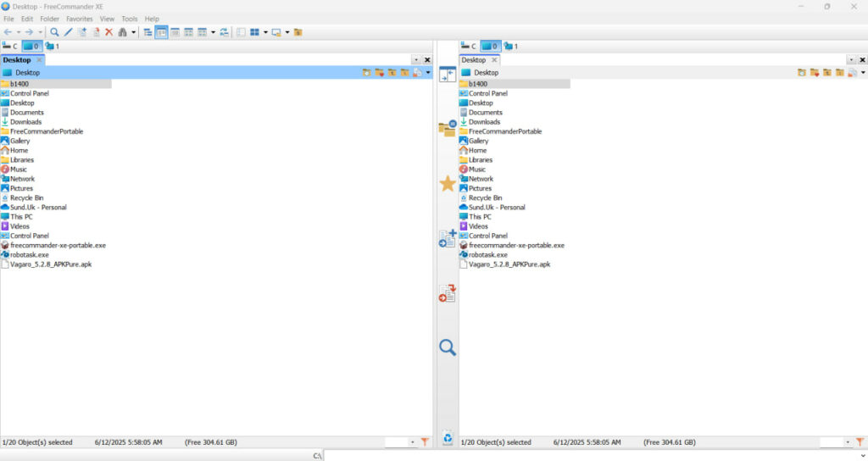The image size is (868, 461).
Task: Click the red X delete icon in toolbar
Action: tap(109, 32)
